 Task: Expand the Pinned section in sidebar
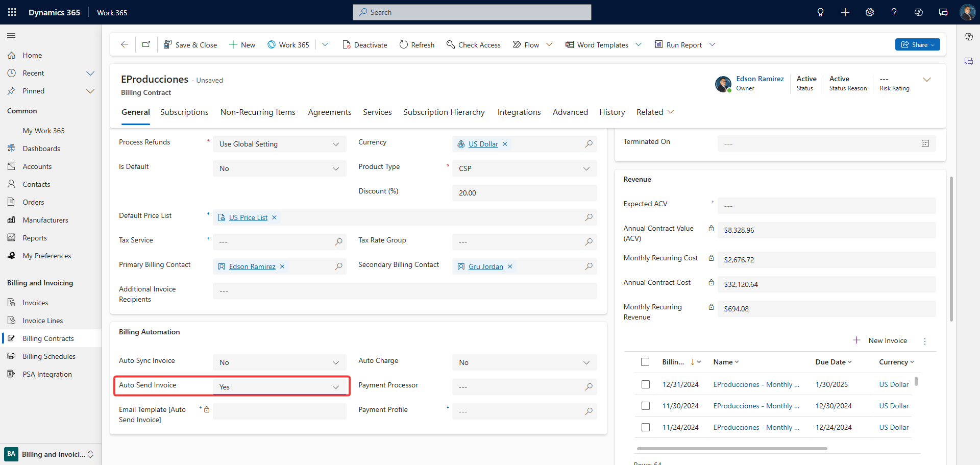click(x=90, y=91)
